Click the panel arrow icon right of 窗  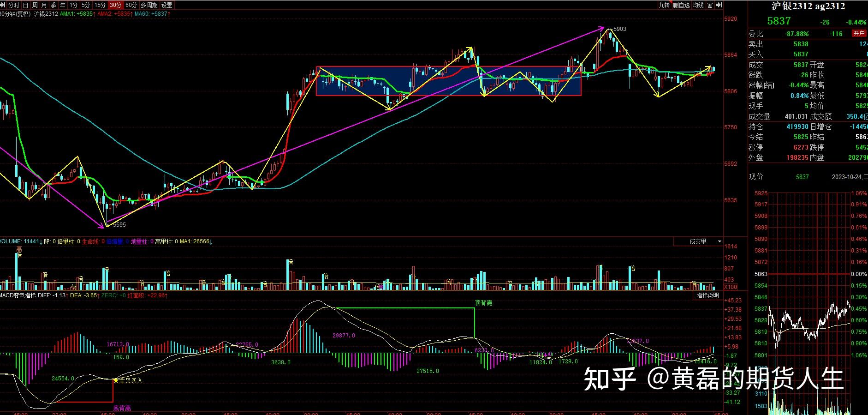(719, 5)
